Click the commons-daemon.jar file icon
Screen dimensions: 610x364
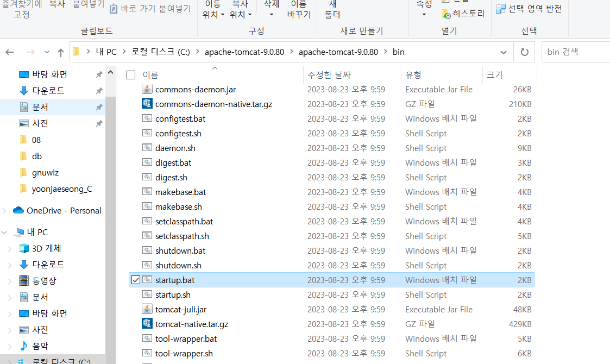[x=147, y=89]
